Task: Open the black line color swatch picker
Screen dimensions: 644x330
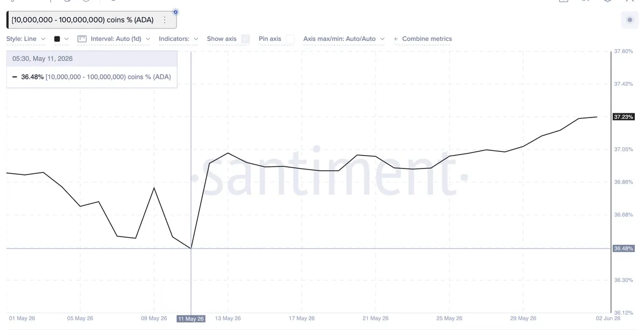Action: pos(61,39)
